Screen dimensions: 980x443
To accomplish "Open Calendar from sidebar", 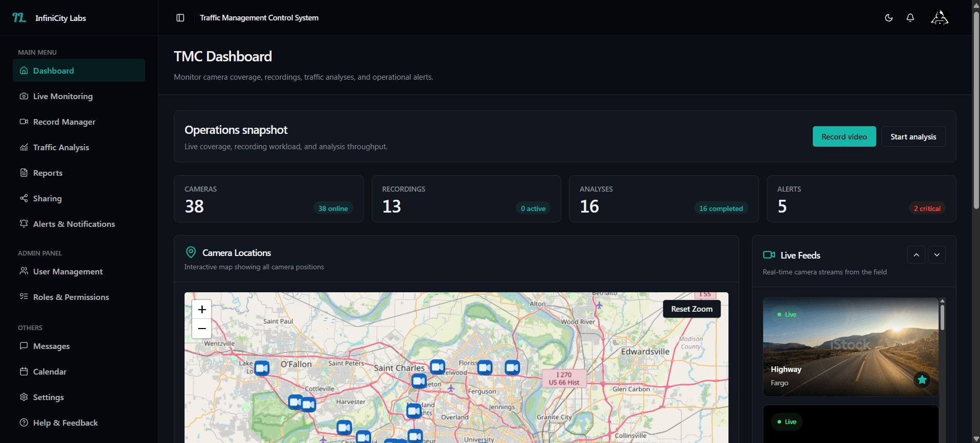I will point(79,371).
